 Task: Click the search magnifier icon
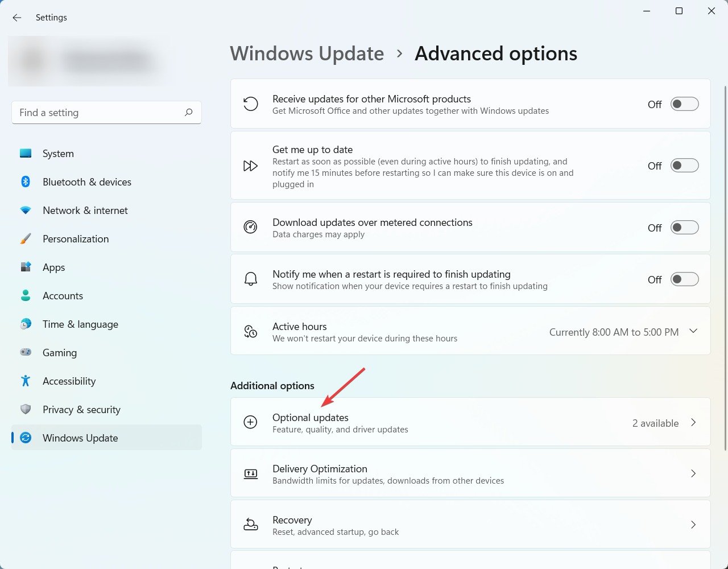(x=188, y=112)
